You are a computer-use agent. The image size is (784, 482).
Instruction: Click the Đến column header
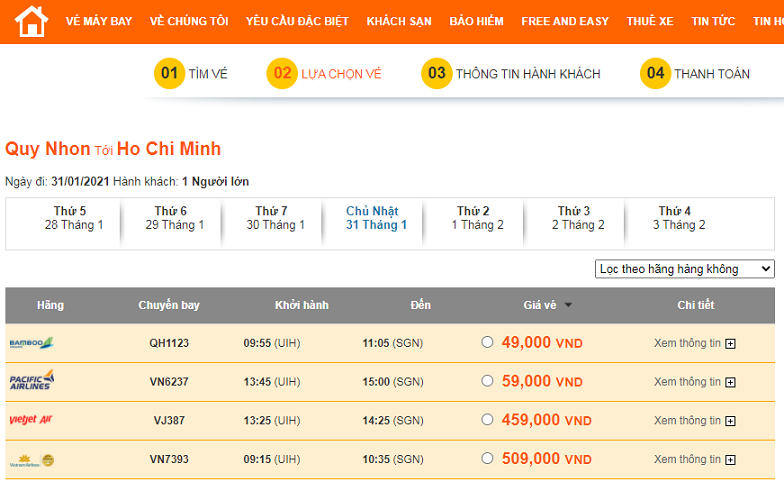420,305
